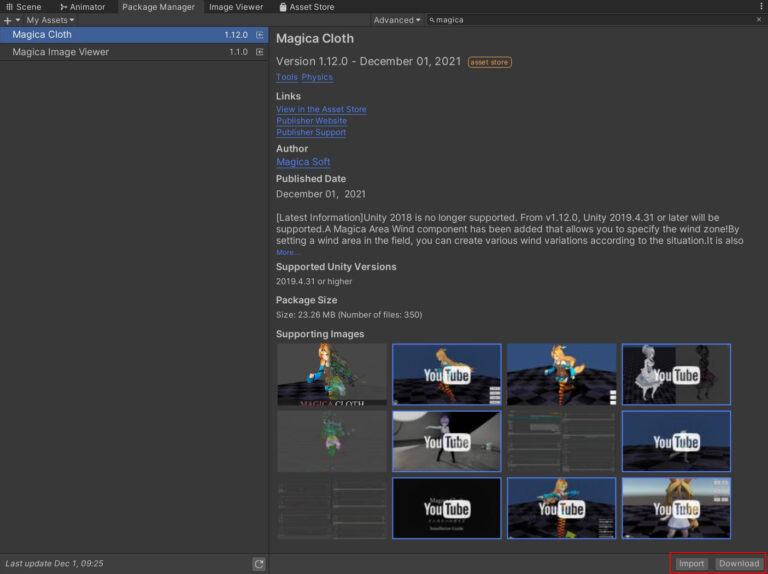Screen dimensions: 768x574
Task: Clear the search field with the X icon
Action: (758, 20)
